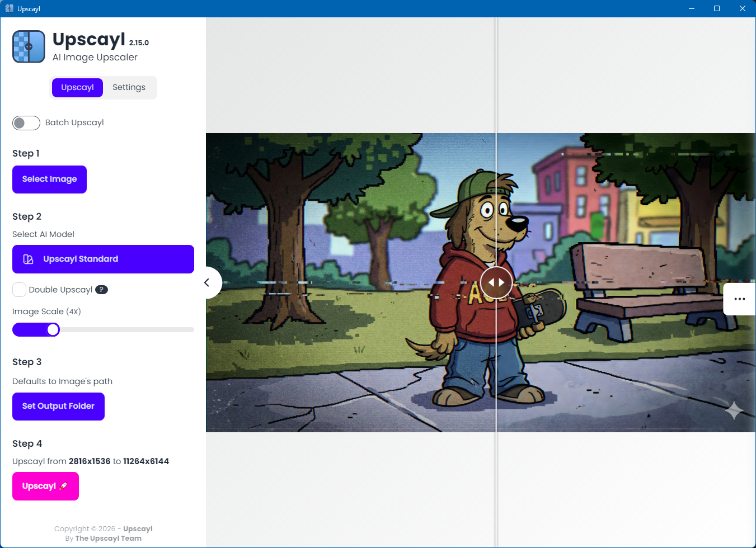Image resolution: width=756 pixels, height=548 pixels.
Task: Minimize the Upscayl window
Action: point(692,8)
